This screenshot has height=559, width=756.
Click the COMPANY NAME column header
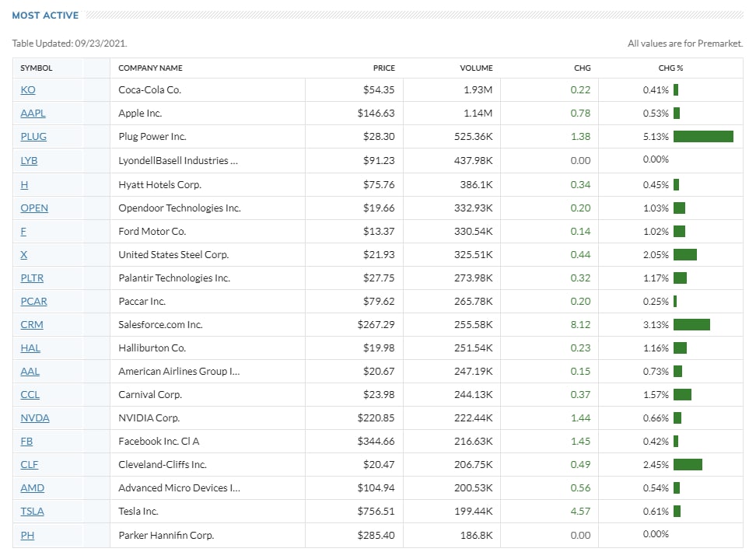(150, 68)
